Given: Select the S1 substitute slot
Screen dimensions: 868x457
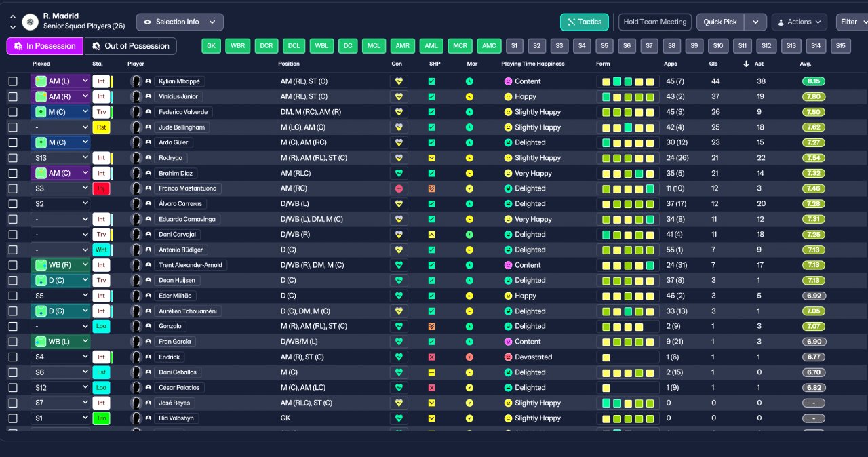Looking at the screenshot, I should pyautogui.click(x=514, y=46).
